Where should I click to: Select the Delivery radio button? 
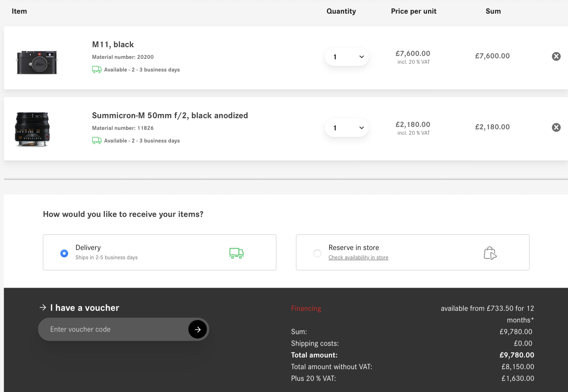click(64, 253)
